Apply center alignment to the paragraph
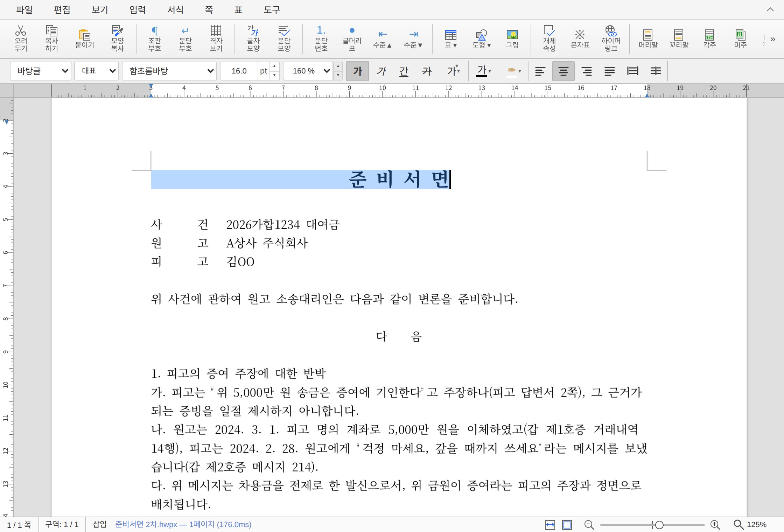The height and width of the screenshot is (532, 784). 563,71
